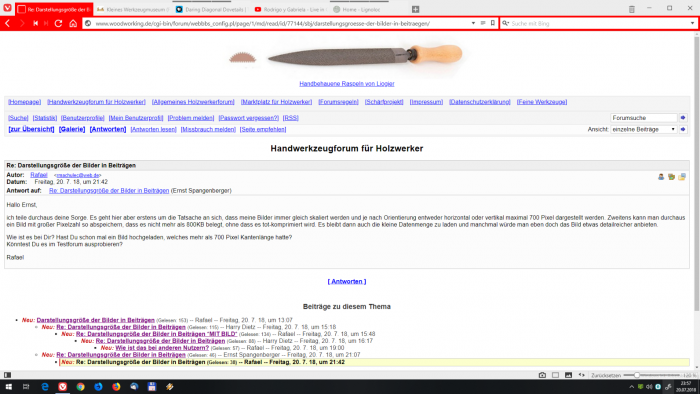Toggle tab tiling in the status bar
Viewport: 700px width, 394px height.
pyautogui.click(x=555, y=375)
